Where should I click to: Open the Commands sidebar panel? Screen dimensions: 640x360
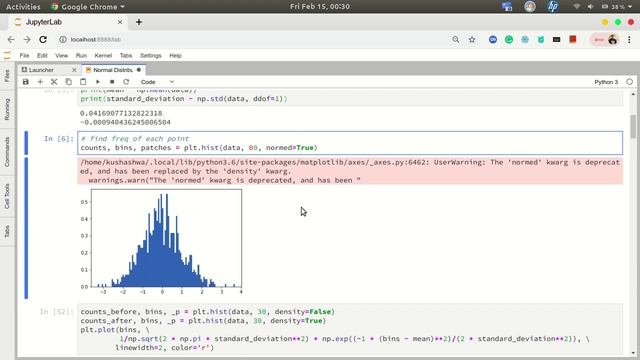[x=7, y=151]
